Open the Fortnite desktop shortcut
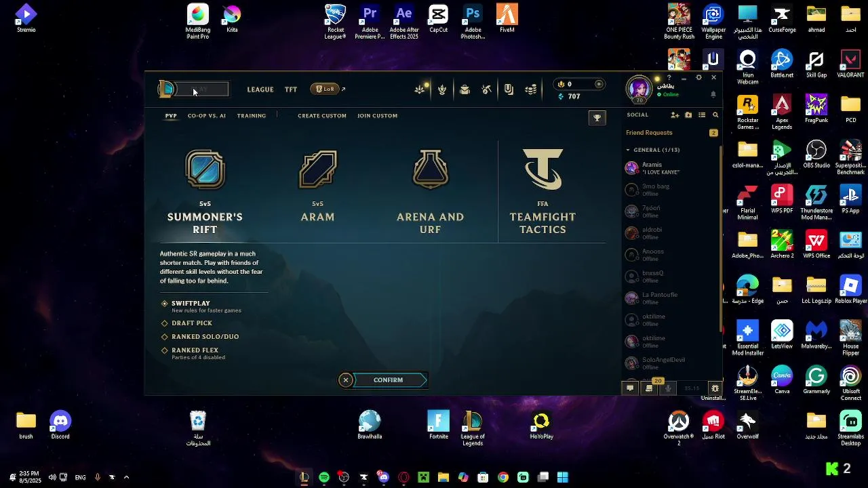Image resolution: width=868 pixels, height=488 pixels. pyautogui.click(x=439, y=425)
